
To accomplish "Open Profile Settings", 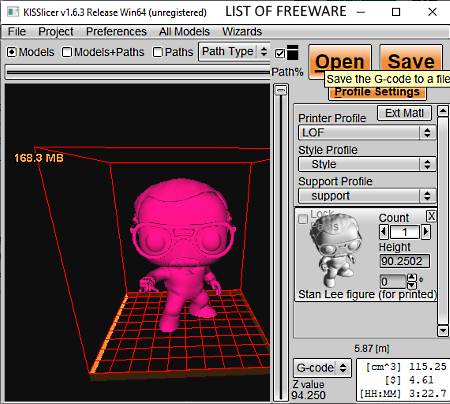I will (x=377, y=92).
